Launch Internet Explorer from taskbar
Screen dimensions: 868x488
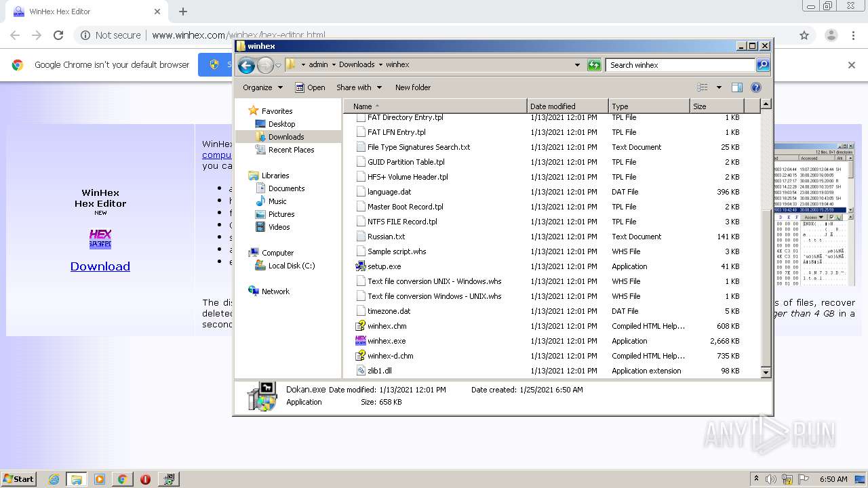pyautogui.click(x=54, y=479)
